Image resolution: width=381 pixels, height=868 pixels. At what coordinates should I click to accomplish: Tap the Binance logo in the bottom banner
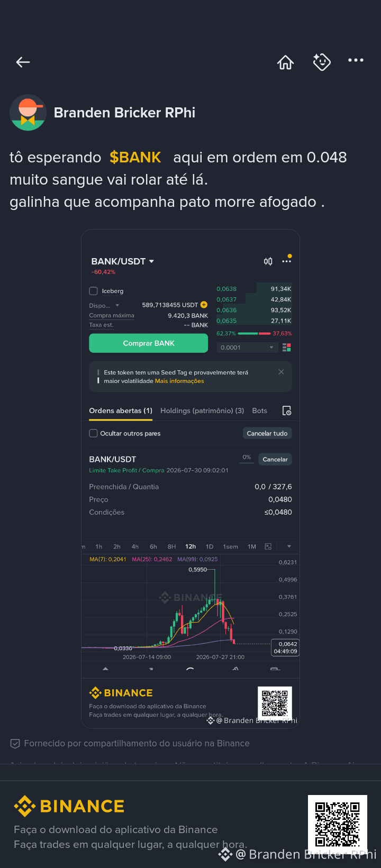click(x=69, y=806)
